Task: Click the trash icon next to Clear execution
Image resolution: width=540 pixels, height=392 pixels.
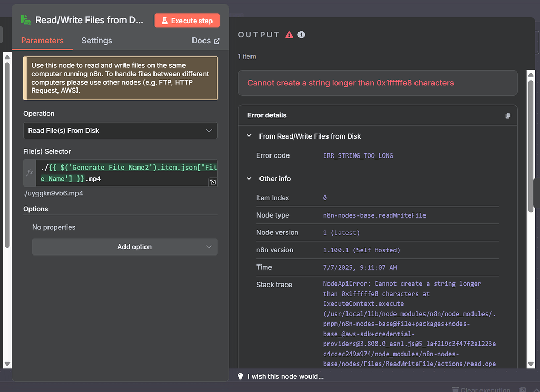Action: 456,390
